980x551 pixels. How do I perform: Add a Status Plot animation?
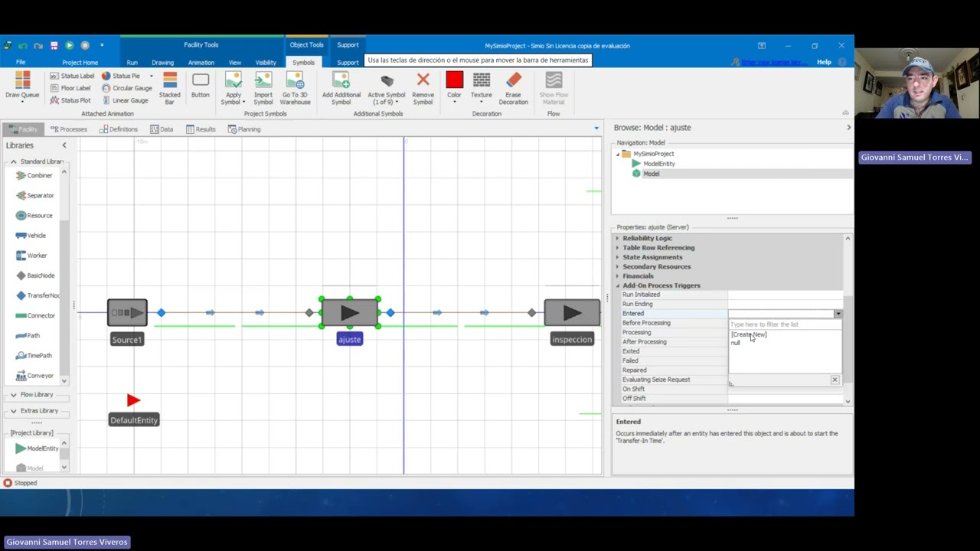click(70, 100)
